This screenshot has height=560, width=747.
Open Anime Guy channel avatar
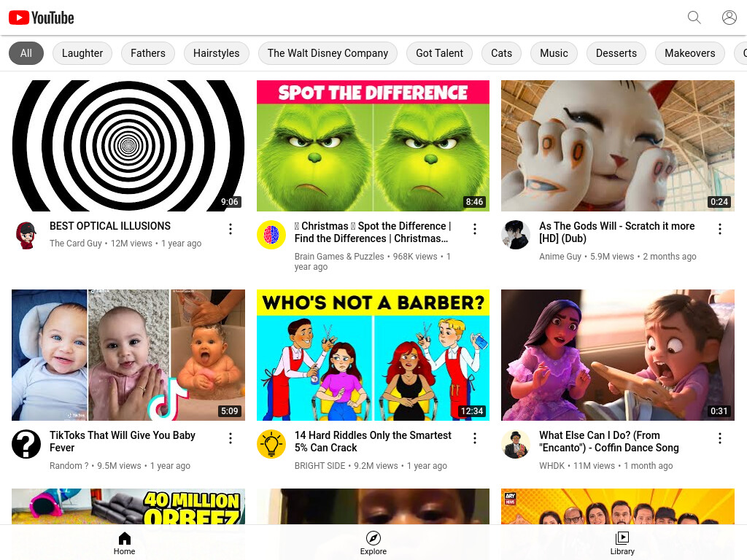coord(516,235)
